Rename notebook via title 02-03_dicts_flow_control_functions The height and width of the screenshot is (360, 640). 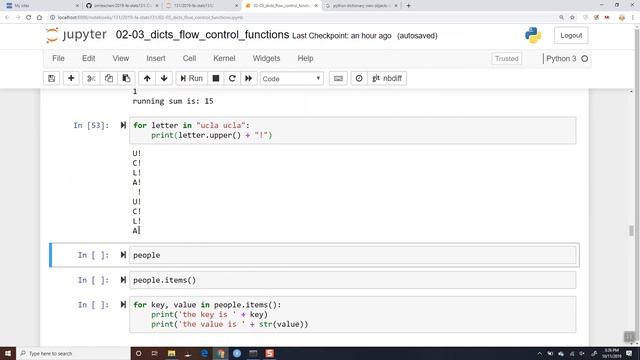coord(202,35)
